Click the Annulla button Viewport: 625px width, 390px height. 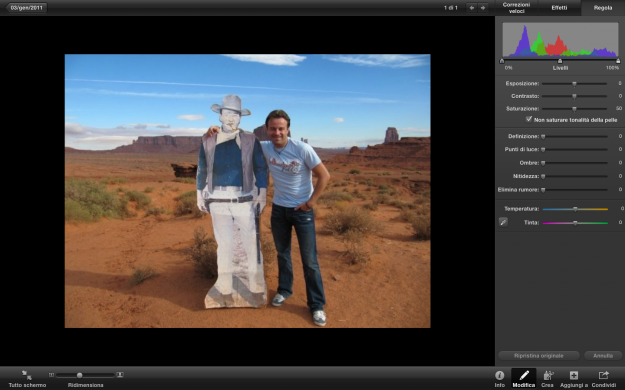(x=603, y=356)
